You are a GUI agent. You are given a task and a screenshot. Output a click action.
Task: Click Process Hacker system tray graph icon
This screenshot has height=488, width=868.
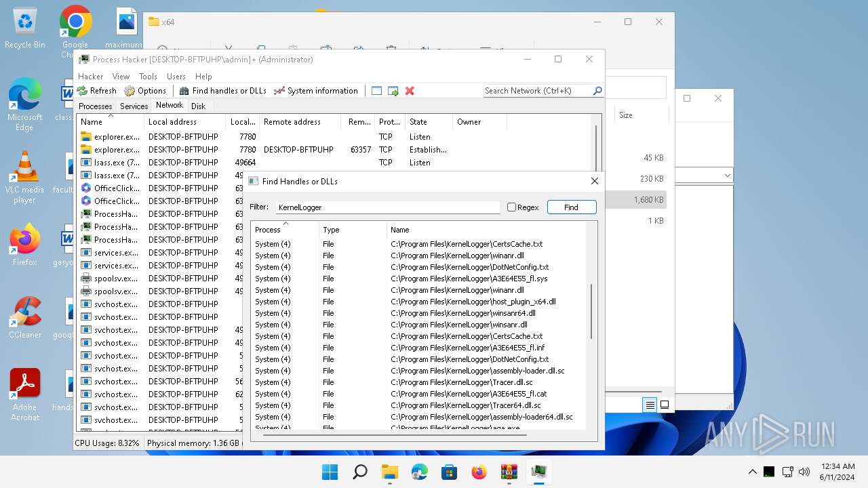[768, 472]
